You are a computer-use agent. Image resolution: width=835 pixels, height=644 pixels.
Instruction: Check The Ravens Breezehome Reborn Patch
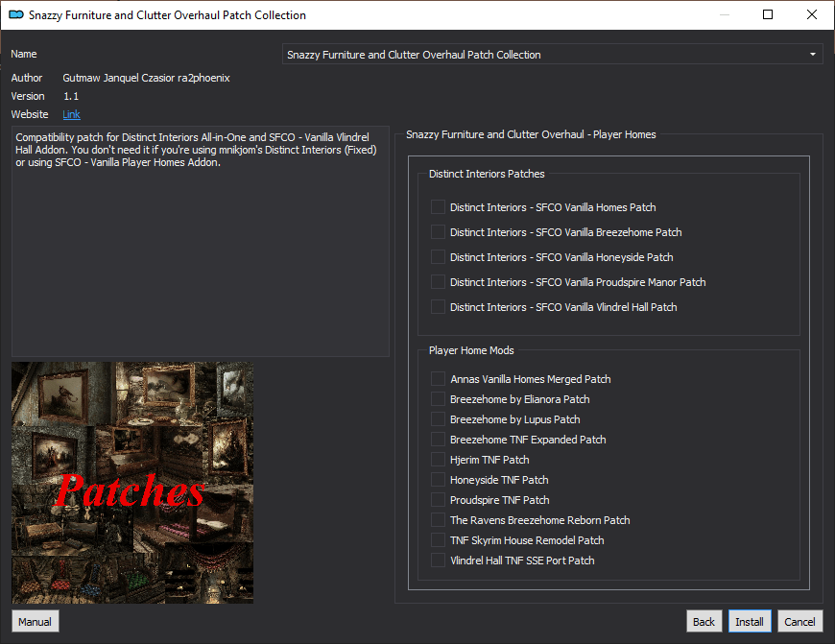coord(438,520)
